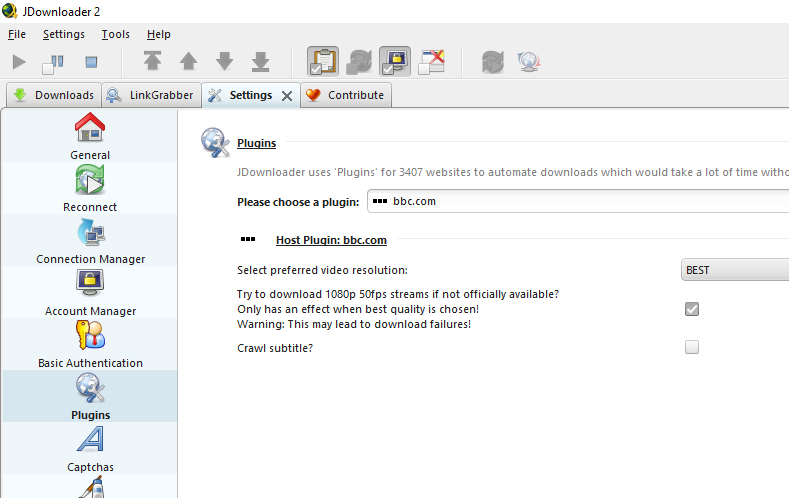Enable the Crawl subtitle checkbox

point(692,347)
